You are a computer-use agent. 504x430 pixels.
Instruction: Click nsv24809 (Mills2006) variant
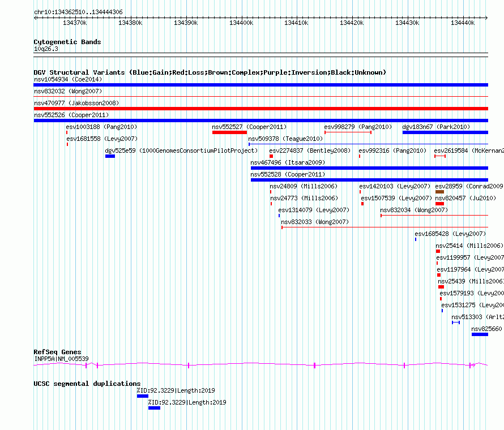click(304, 186)
